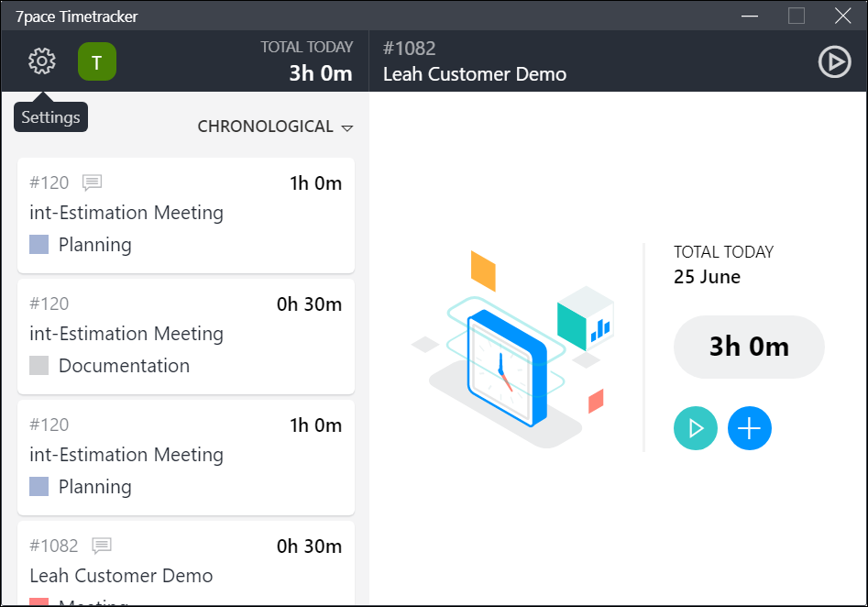Click the Documentation activity label
This screenshot has width=868, height=607.
pos(124,366)
